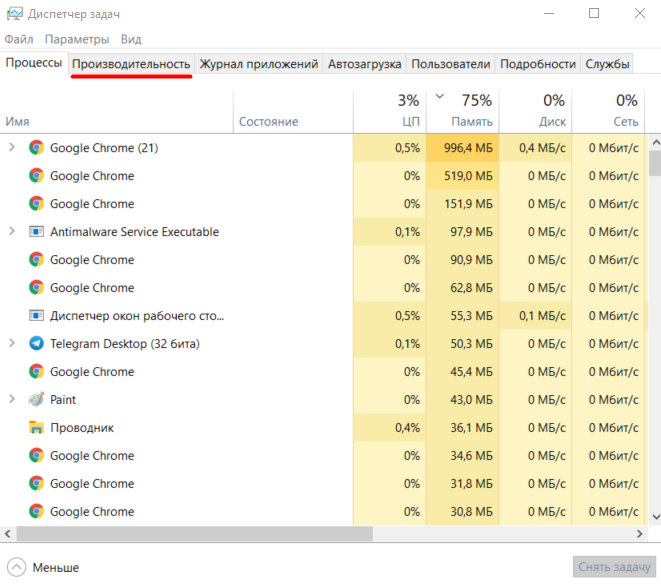Switch to the Журнал приложений tab
The height and width of the screenshot is (586, 661).
(258, 64)
